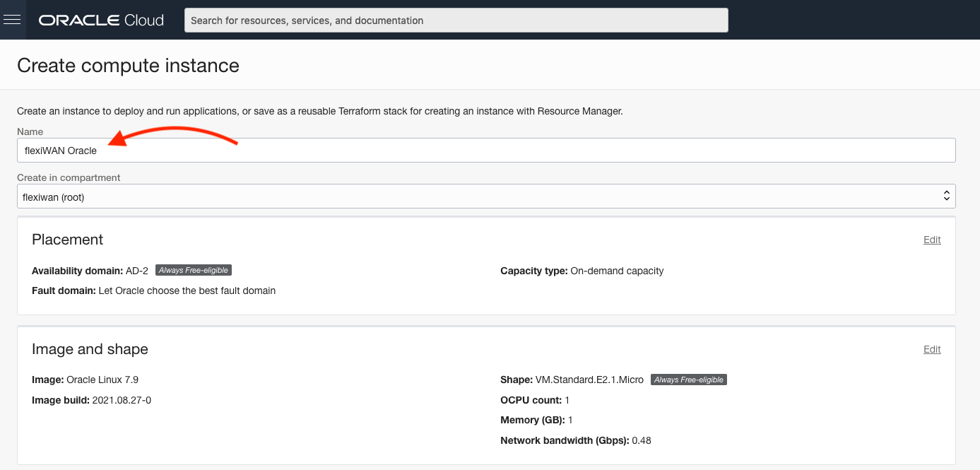Click Always Free-eligible badge beside AD-2
The height and width of the screenshot is (470, 980).
point(194,271)
